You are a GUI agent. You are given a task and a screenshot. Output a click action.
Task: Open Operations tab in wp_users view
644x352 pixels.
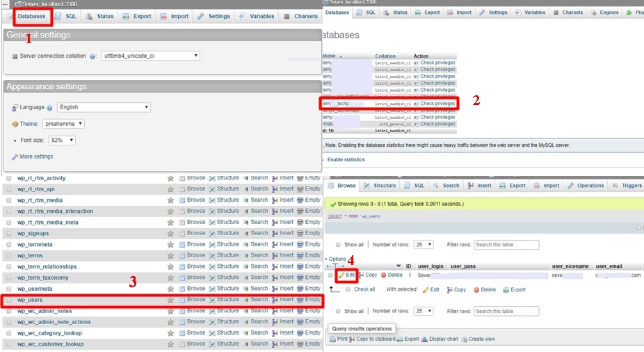[x=586, y=186]
